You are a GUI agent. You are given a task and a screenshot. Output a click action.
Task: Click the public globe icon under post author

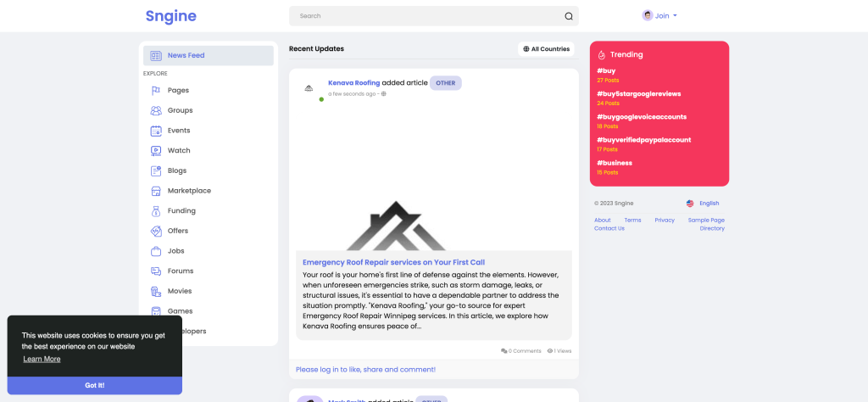(384, 93)
